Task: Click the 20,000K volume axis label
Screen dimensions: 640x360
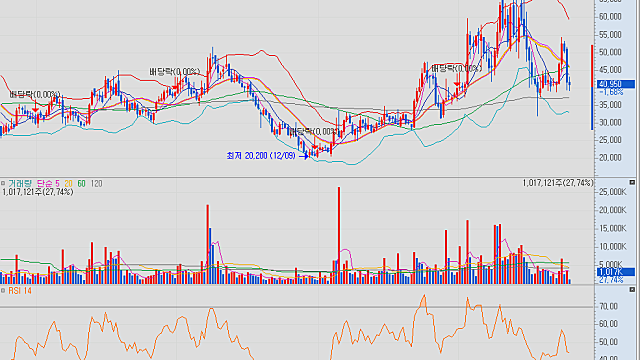Action: (x=612, y=210)
